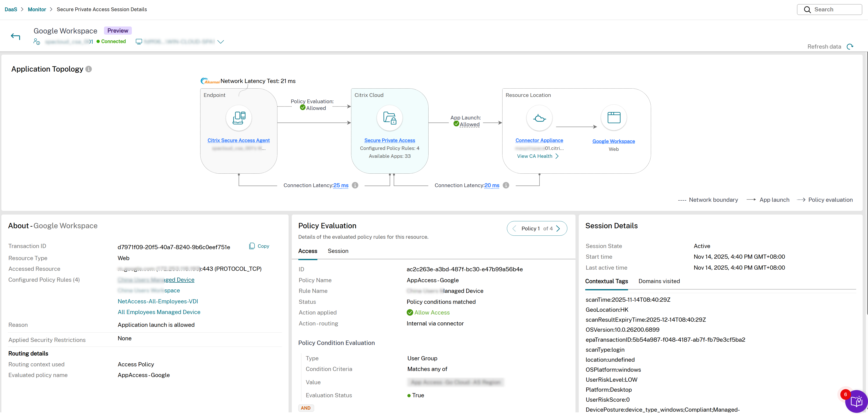Click the monitor device icon in header
This screenshot has width=868, height=414.
tap(139, 41)
